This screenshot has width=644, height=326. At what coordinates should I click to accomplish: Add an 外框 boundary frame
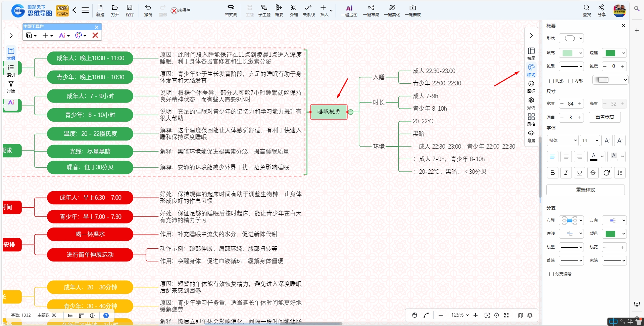click(x=294, y=10)
